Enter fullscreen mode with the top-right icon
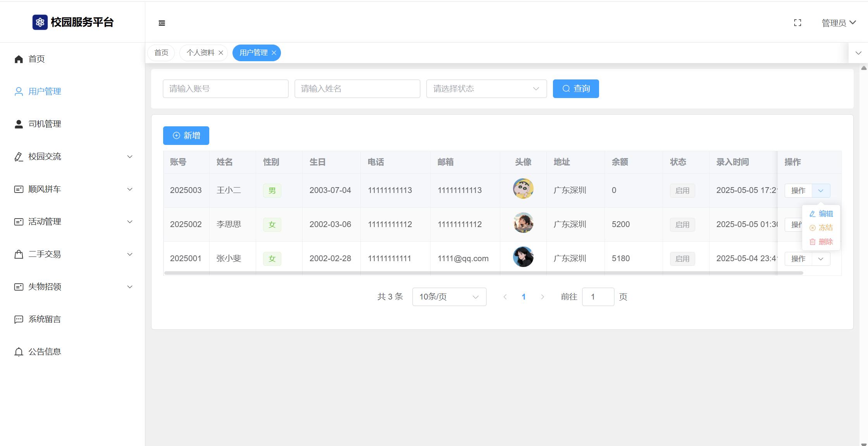868x446 pixels. pyautogui.click(x=797, y=23)
